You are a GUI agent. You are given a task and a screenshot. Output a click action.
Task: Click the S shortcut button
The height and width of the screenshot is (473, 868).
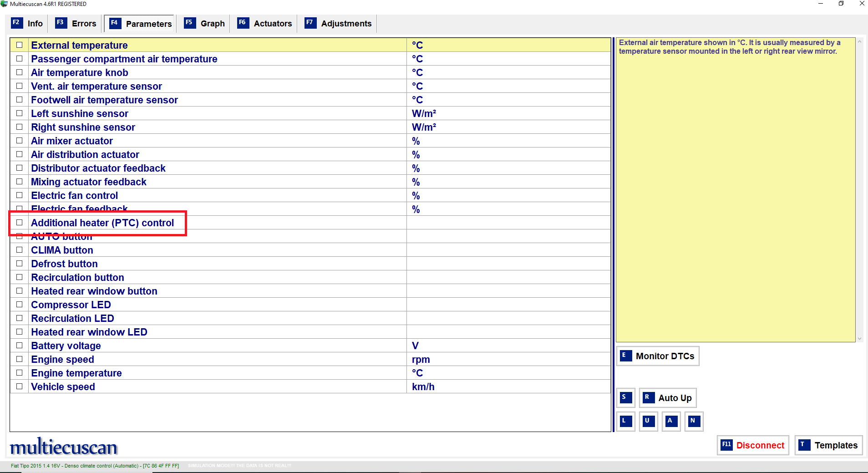(x=625, y=397)
